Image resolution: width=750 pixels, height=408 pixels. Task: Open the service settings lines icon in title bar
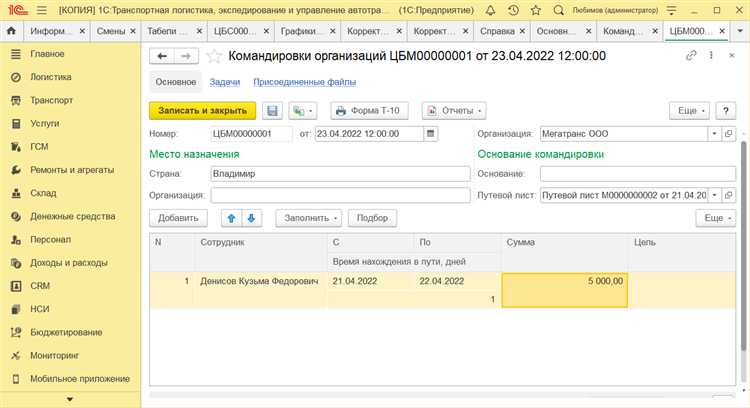pyautogui.click(x=672, y=10)
